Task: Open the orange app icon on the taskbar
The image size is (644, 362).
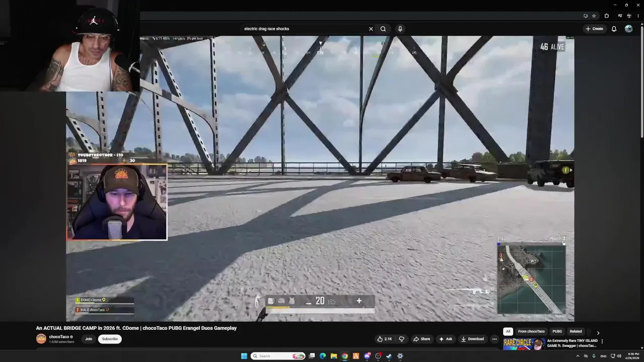Action: tap(356, 356)
